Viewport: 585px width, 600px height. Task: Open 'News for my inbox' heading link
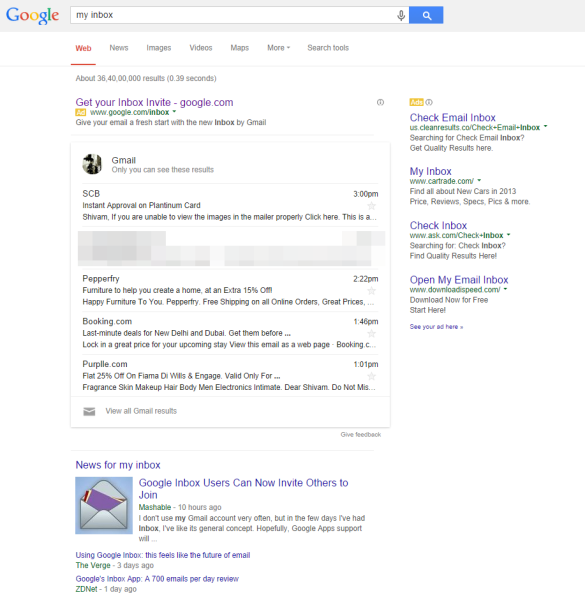coord(118,465)
